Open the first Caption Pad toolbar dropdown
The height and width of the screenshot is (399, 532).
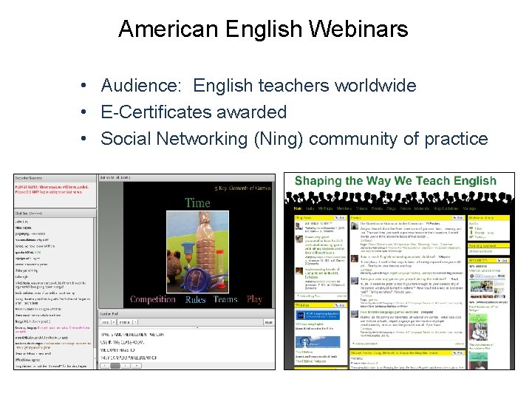[108, 322]
